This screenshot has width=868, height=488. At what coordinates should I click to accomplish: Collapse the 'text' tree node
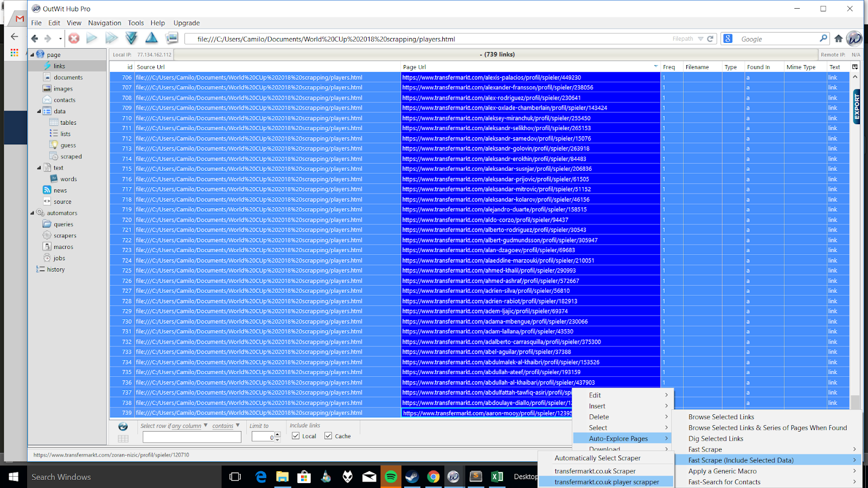point(39,168)
